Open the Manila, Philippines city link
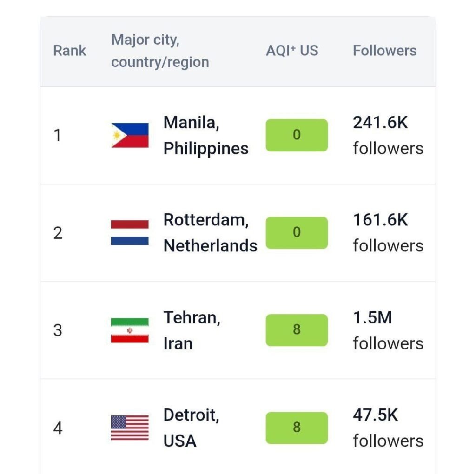Image resolution: width=476 pixels, height=474 pixels. click(205, 136)
